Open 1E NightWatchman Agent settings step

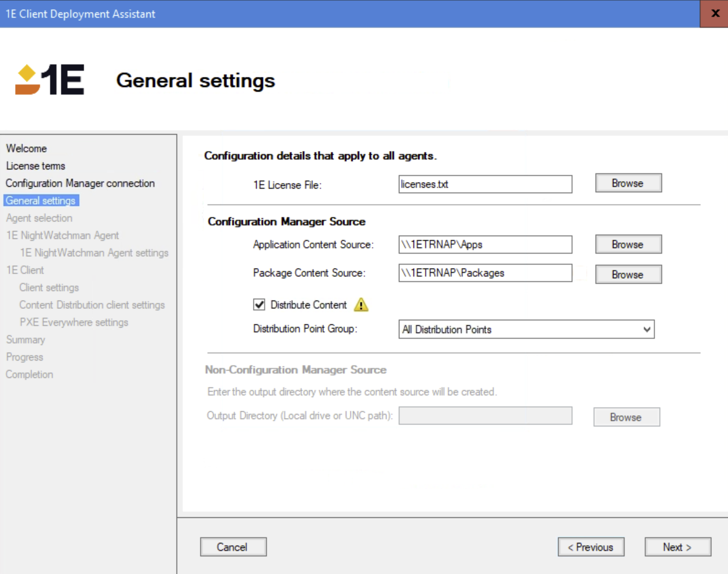[x=94, y=253]
